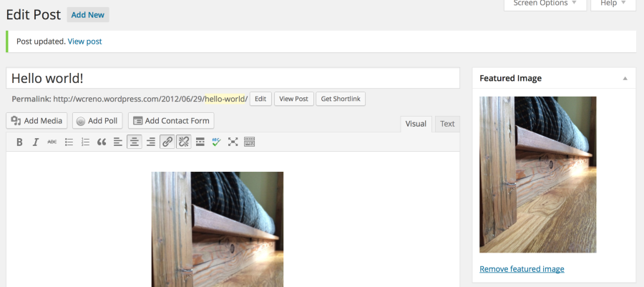
Task: Apply italic formatting
Action: (x=35, y=142)
